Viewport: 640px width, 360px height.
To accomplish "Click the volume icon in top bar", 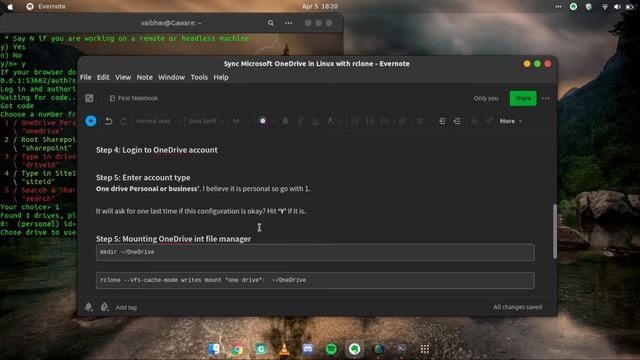I will pyautogui.click(x=617, y=7).
